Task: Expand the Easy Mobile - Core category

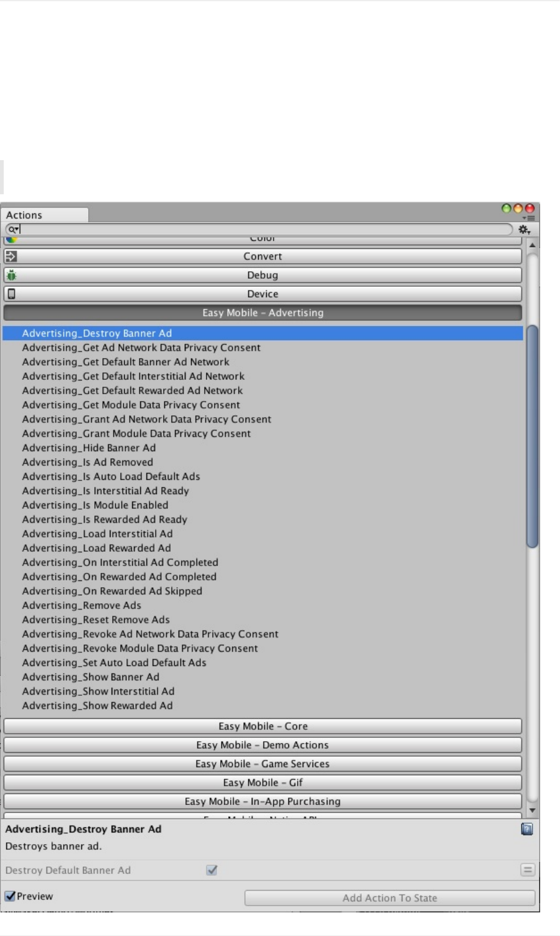Action: [263, 726]
